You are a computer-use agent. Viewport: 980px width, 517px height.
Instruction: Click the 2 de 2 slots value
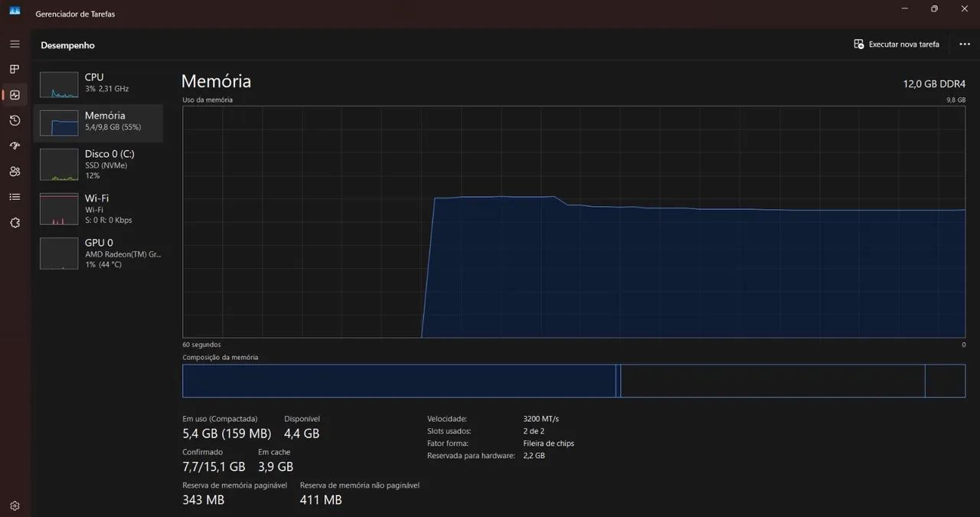point(534,431)
